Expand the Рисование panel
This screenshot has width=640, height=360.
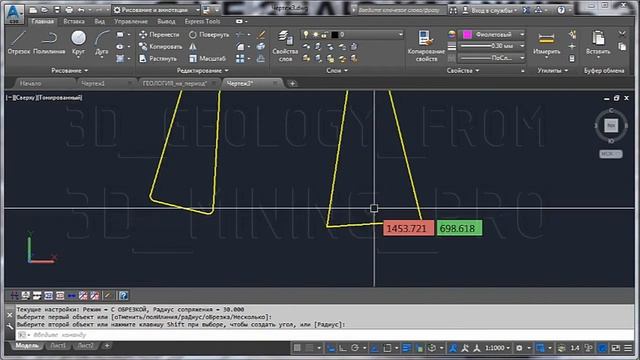pyautogui.click(x=69, y=71)
